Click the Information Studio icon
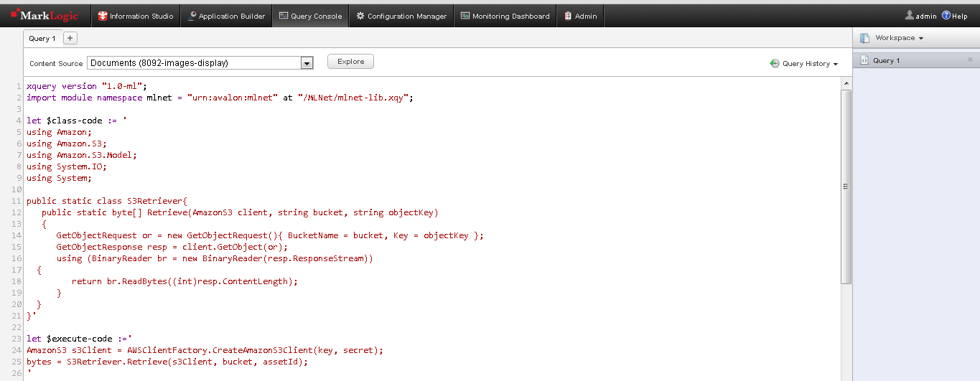This screenshot has width=980, height=381. (103, 16)
